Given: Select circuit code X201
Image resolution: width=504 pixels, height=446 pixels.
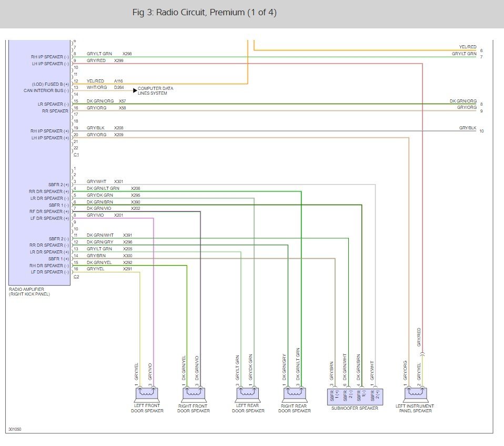Looking at the screenshot, I should point(118,215).
